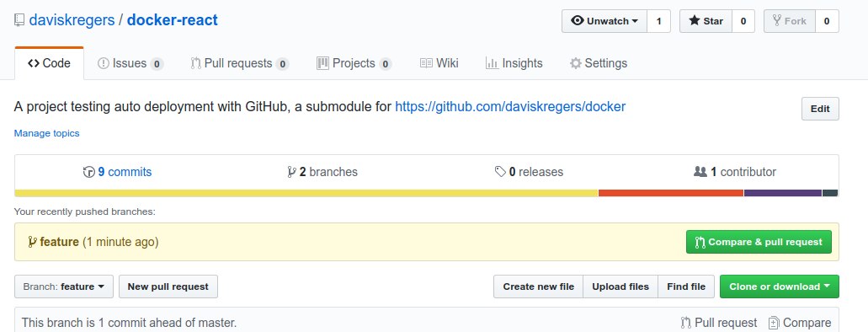The height and width of the screenshot is (332, 868).
Task: Click the forks count 0
Action: pos(827,21)
